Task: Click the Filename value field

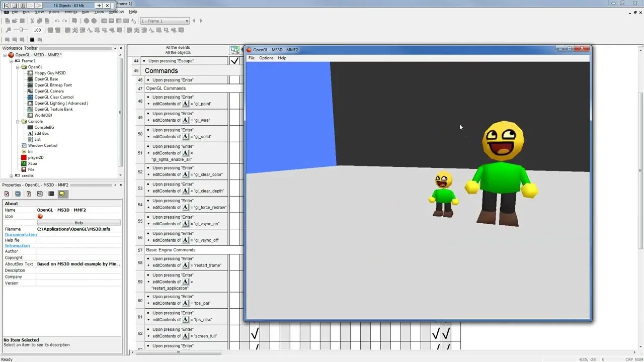Action: 78,229
